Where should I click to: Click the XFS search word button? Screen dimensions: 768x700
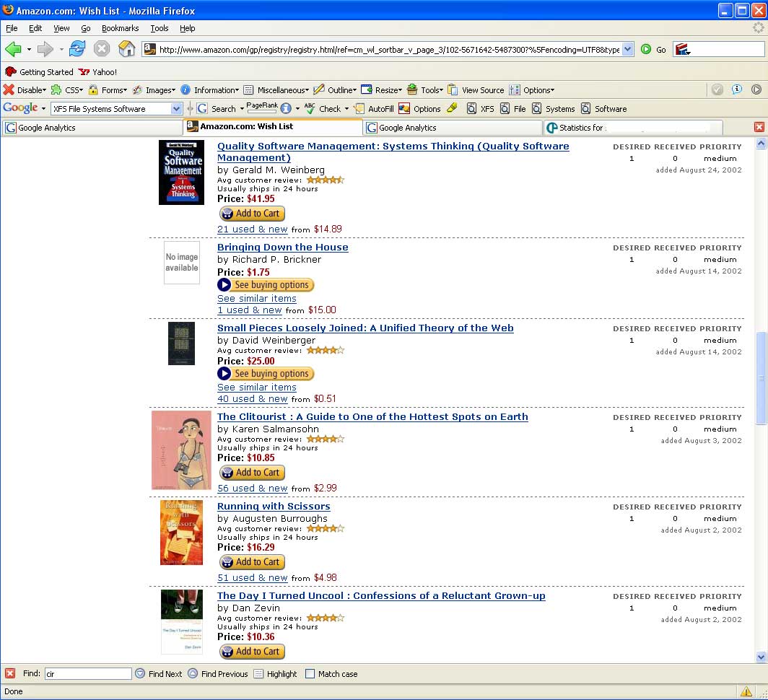[x=480, y=109]
